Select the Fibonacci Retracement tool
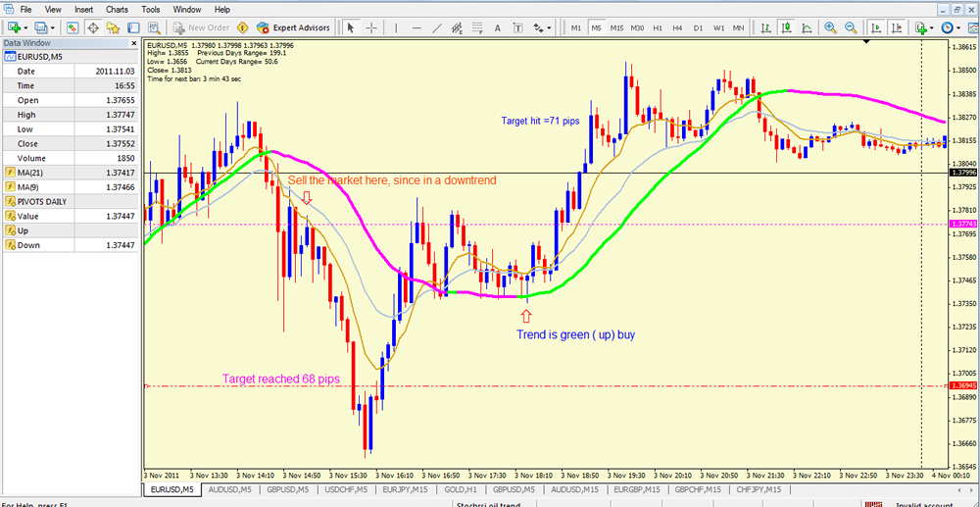The height and width of the screenshot is (507, 980). coord(477,27)
